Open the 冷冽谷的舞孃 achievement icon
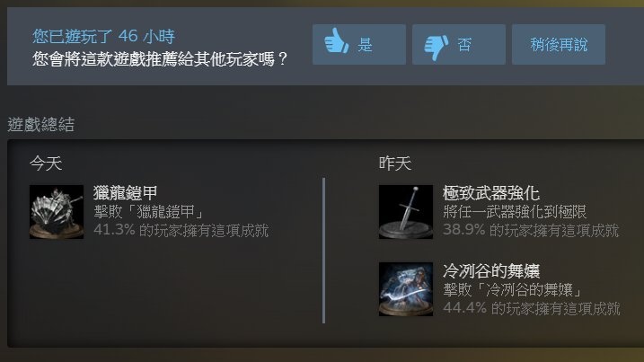 click(x=406, y=289)
